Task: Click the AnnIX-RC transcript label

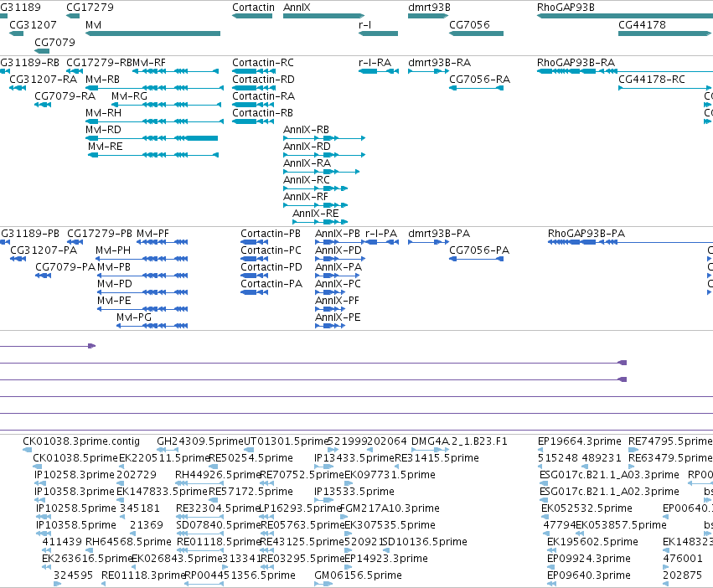Action: (x=307, y=180)
